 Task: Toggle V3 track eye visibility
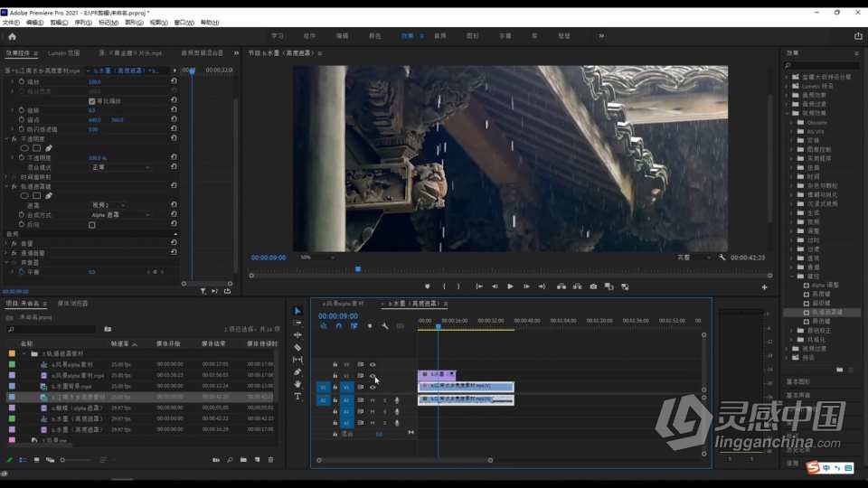[373, 364]
